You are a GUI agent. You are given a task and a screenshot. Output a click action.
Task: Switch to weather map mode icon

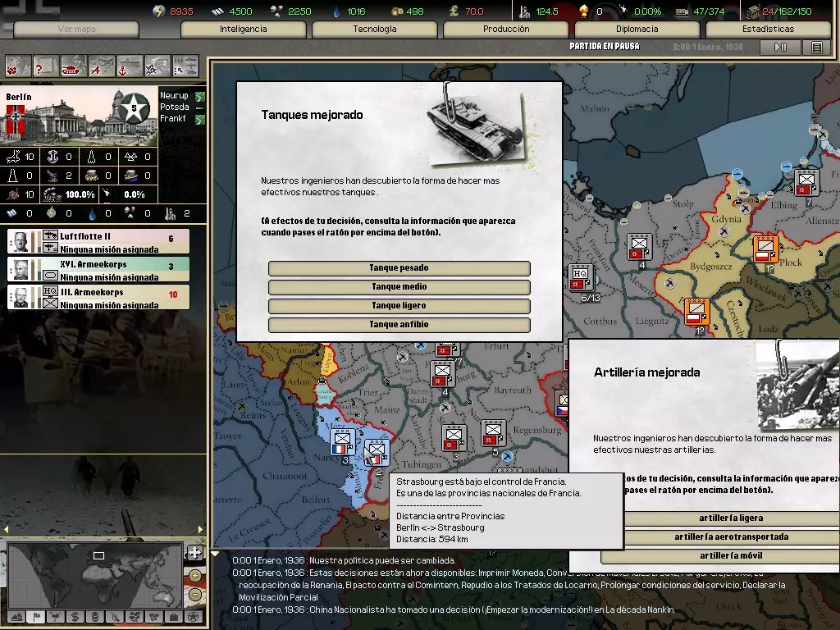56,617
